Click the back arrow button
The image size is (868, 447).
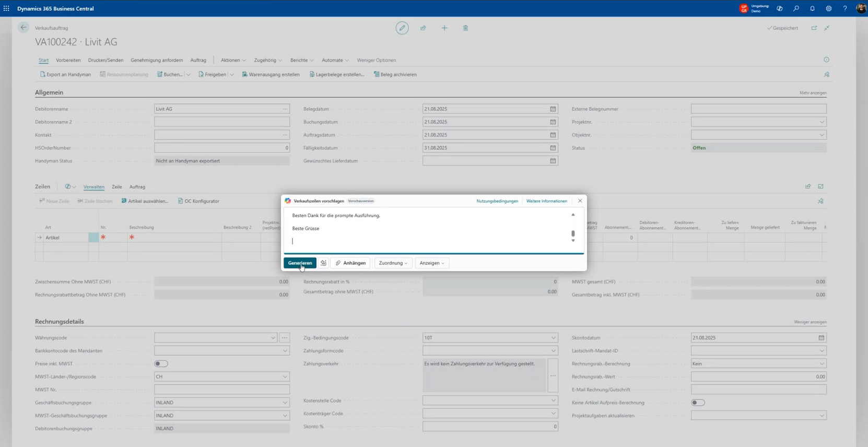point(24,28)
